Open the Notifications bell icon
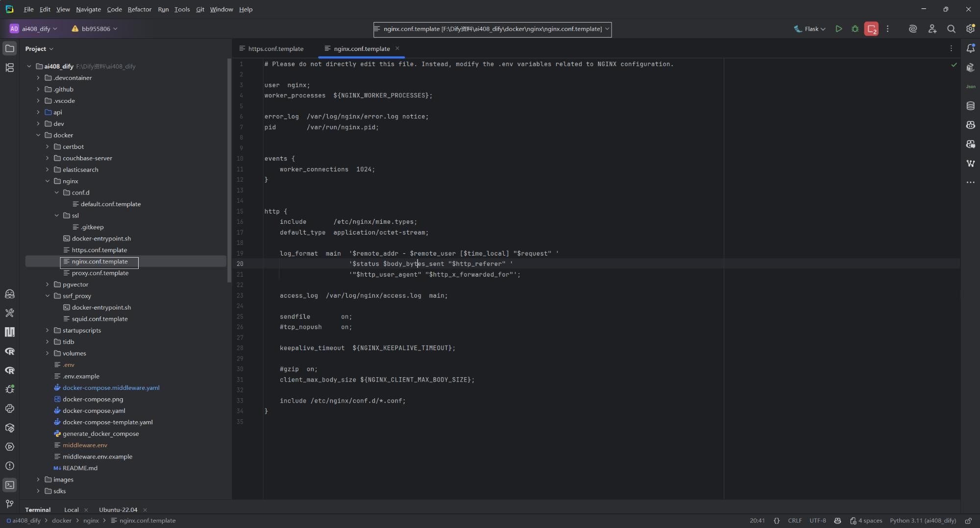Viewport: 980px width, 528px height. click(970, 48)
